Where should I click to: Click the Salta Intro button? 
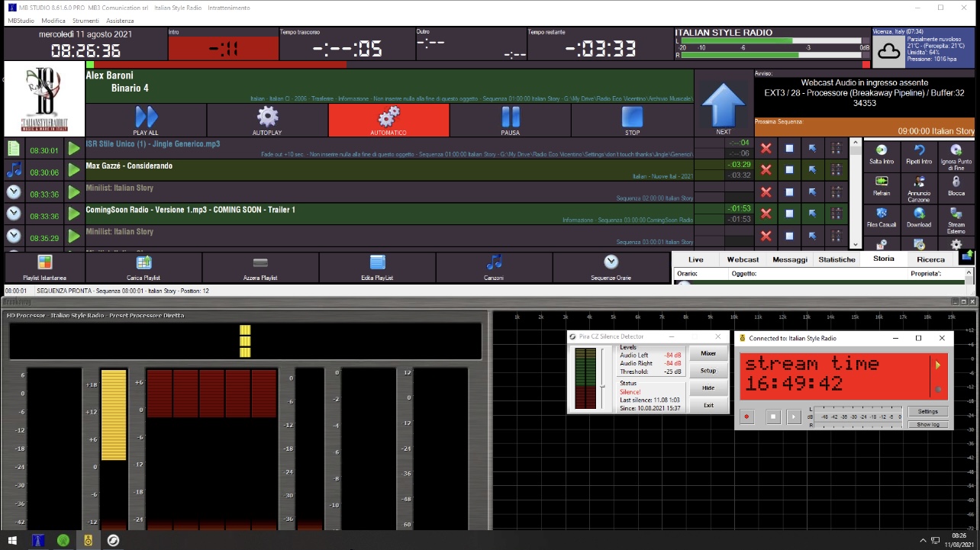click(882, 154)
